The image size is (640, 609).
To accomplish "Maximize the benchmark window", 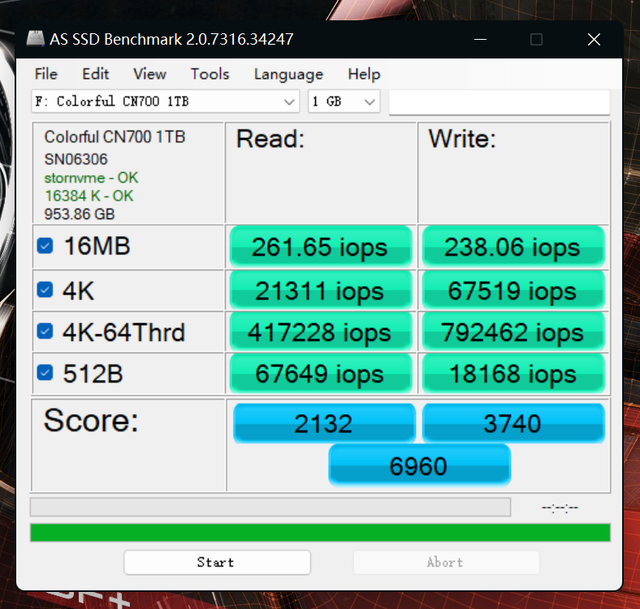I will (536, 40).
